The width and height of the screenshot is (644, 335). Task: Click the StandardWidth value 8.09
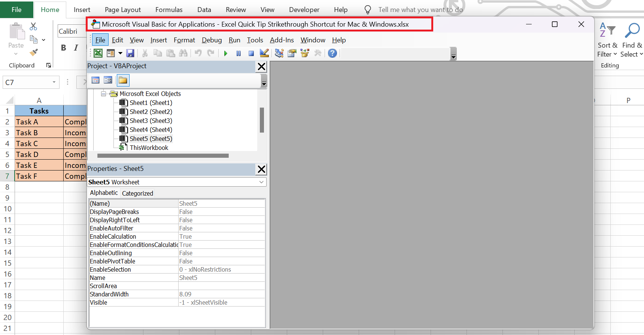tap(222, 294)
